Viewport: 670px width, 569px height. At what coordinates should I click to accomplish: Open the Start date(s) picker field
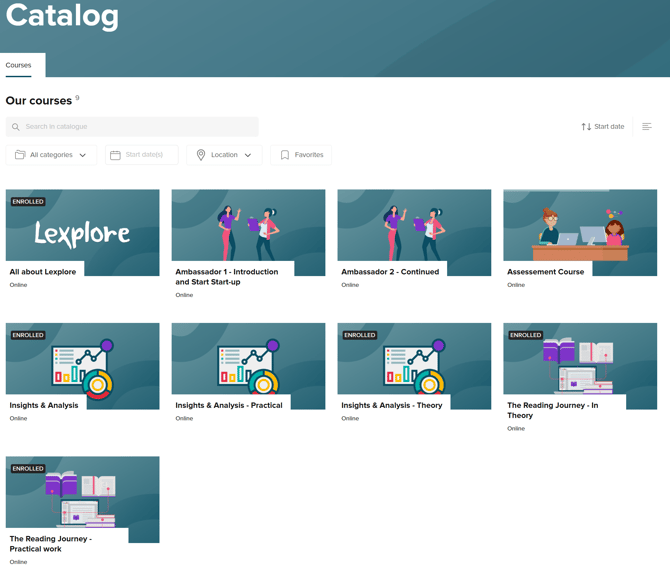click(142, 155)
